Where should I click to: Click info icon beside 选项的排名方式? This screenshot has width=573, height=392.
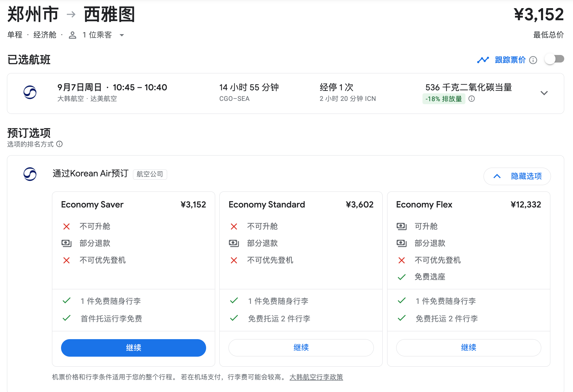point(60,144)
